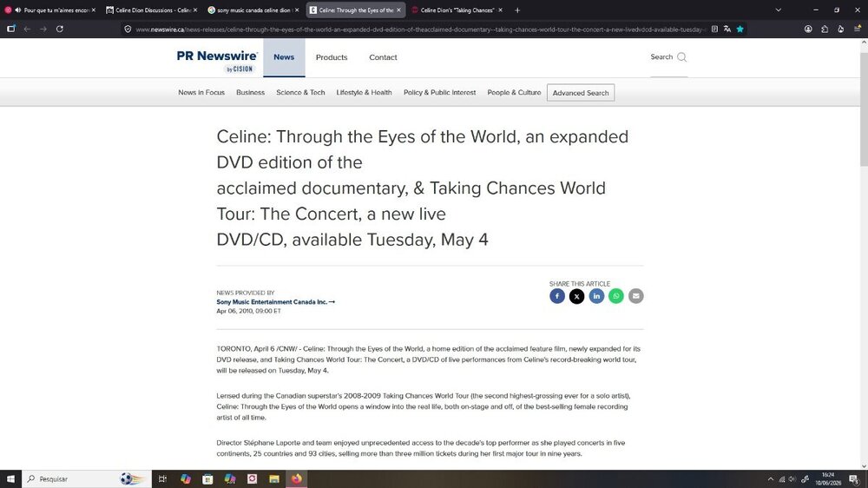Click the site security shield icon

pos(128,29)
